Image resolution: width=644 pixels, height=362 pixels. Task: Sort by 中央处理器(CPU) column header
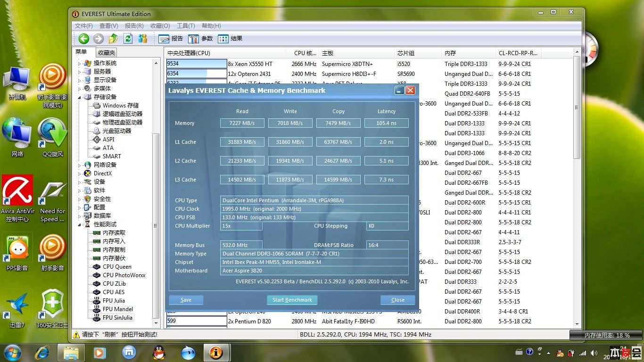tap(226, 53)
